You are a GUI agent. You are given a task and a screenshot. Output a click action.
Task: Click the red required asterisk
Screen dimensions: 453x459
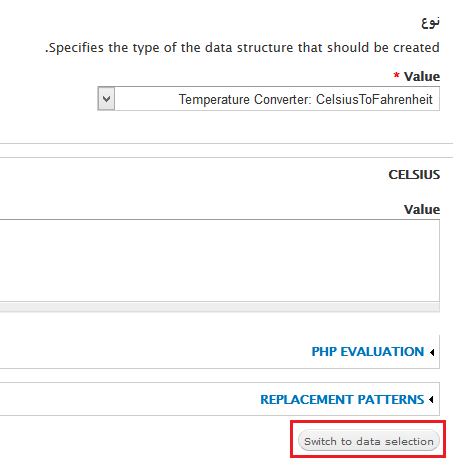[396, 75]
